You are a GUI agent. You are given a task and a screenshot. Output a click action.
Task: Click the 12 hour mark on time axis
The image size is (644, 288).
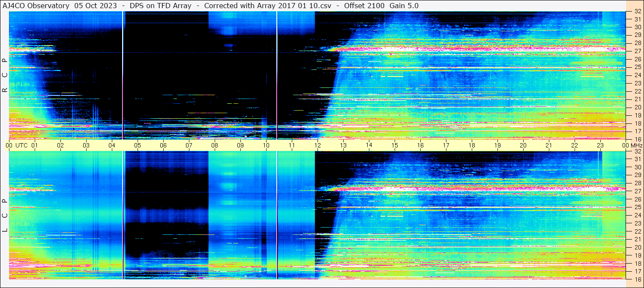pyautogui.click(x=318, y=145)
